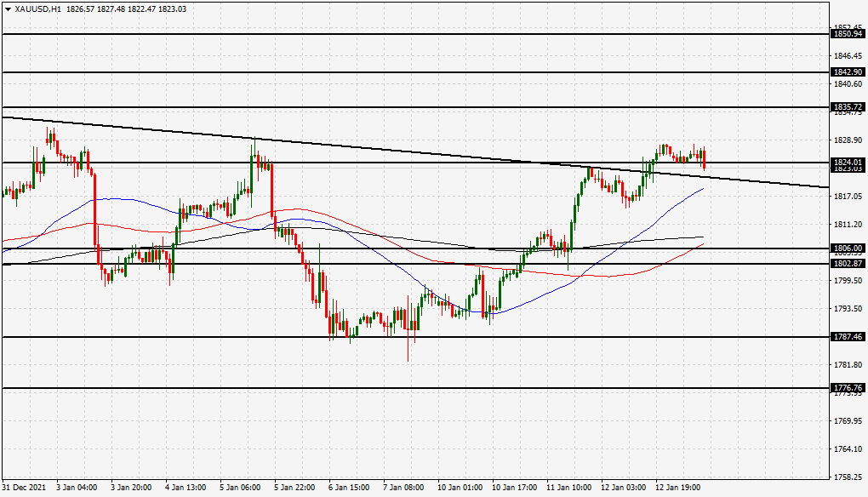Click the 1764.10 price scale value
This screenshot has width=868, height=497.
click(x=848, y=449)
